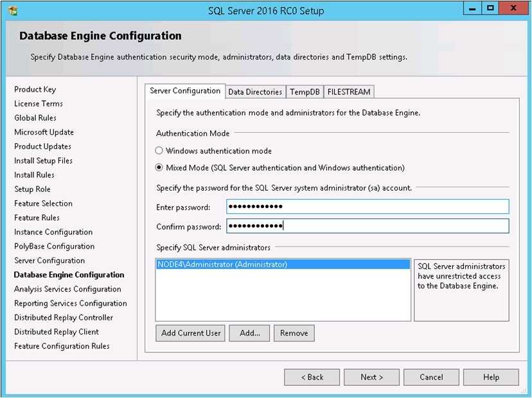The width and height of the screenshot is (532, 398).
Task: Select Install Setup Files step
Action: point(43,160)
